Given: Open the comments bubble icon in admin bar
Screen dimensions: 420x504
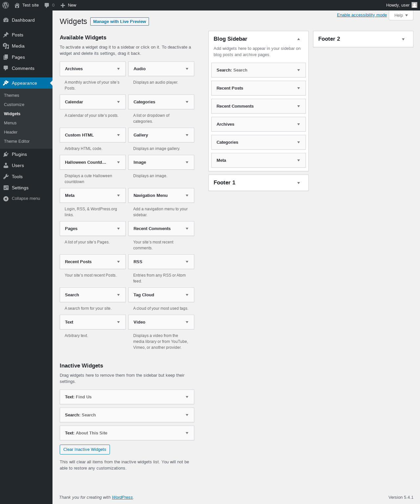Looking at the screenshot, I should [47, 5].
